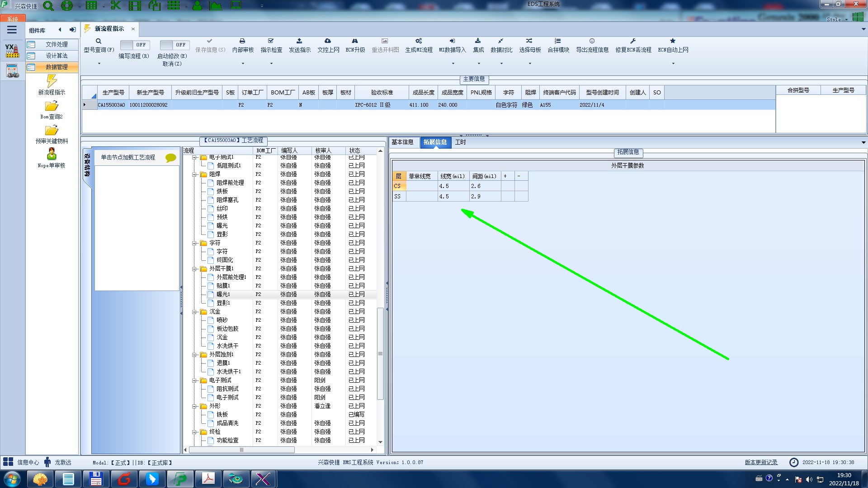Screen dimensions: 868x488
Task: Open the 版本更新记录 link
Action: [x=761, y=462]
